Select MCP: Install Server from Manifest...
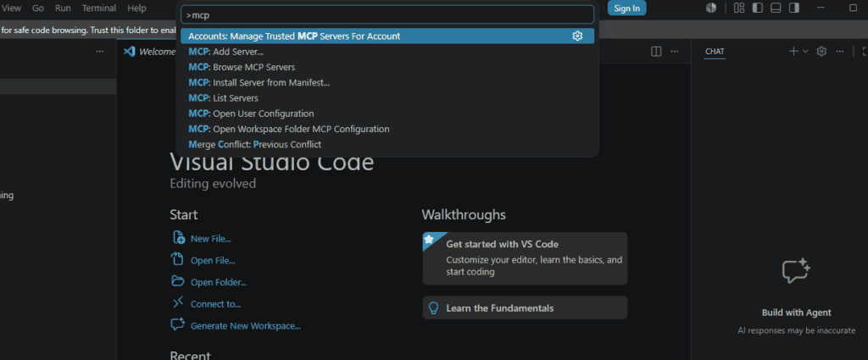868x360 pixels. [387, 82]
